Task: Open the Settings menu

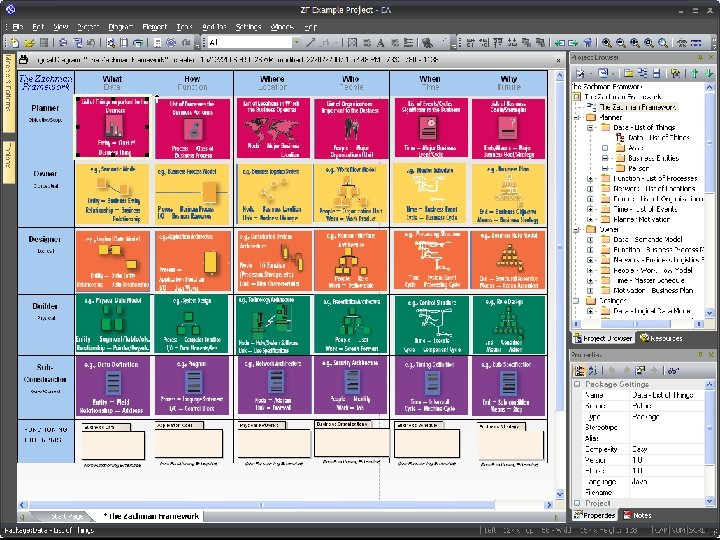Action: tap(248, 26)
